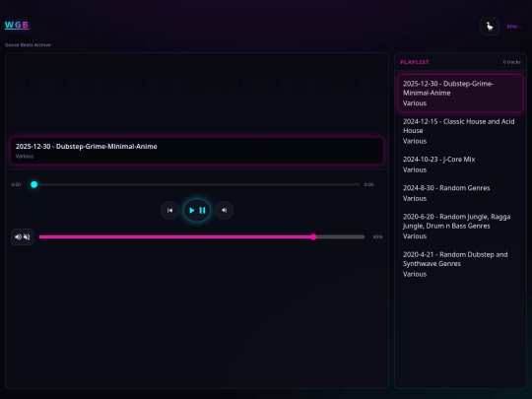Play 2020-6-20 Random Jungle, Ragga Jungle track
This screenshot has width=532, height=399.
click(x=460, y=226)
